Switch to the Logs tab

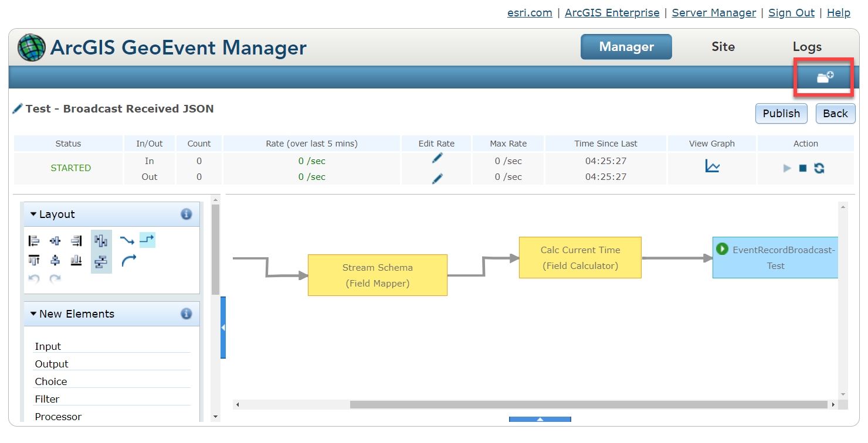807,47
